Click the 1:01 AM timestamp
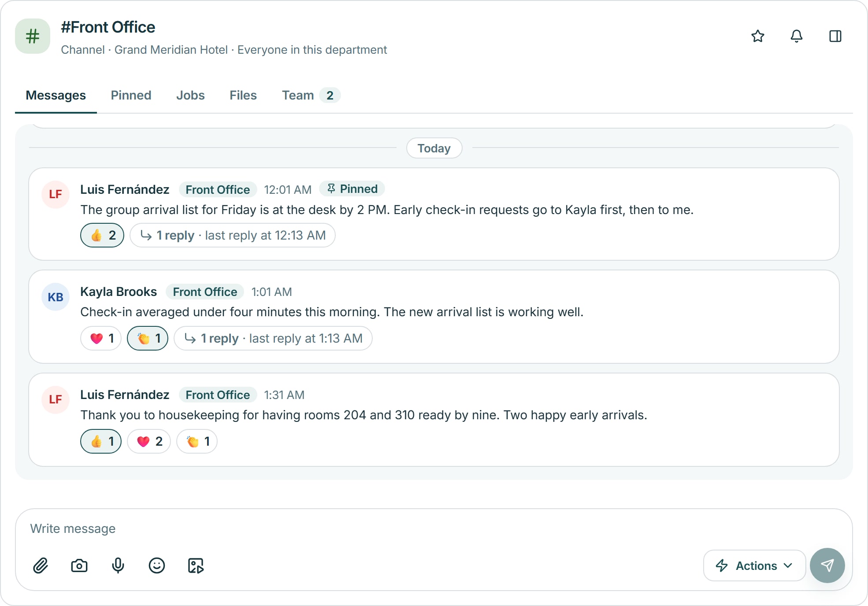This screenshot has width=868, height=606. [x=271, y=292]
